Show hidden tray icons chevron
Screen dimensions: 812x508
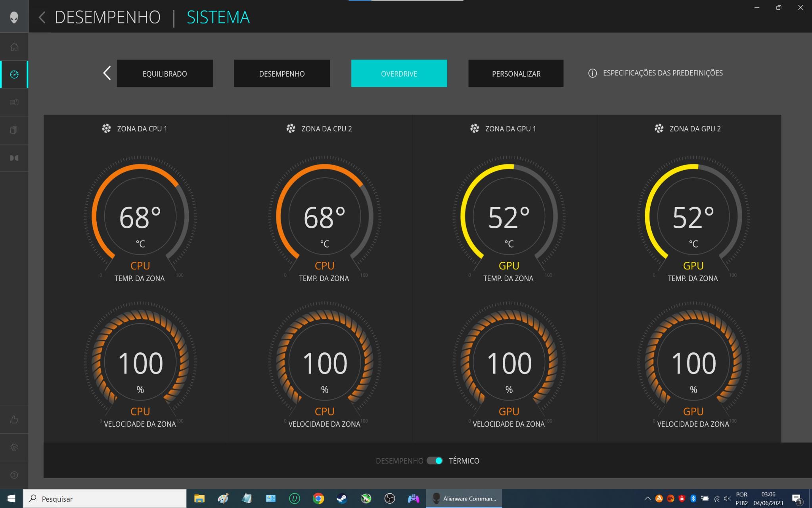pos(647,498)
